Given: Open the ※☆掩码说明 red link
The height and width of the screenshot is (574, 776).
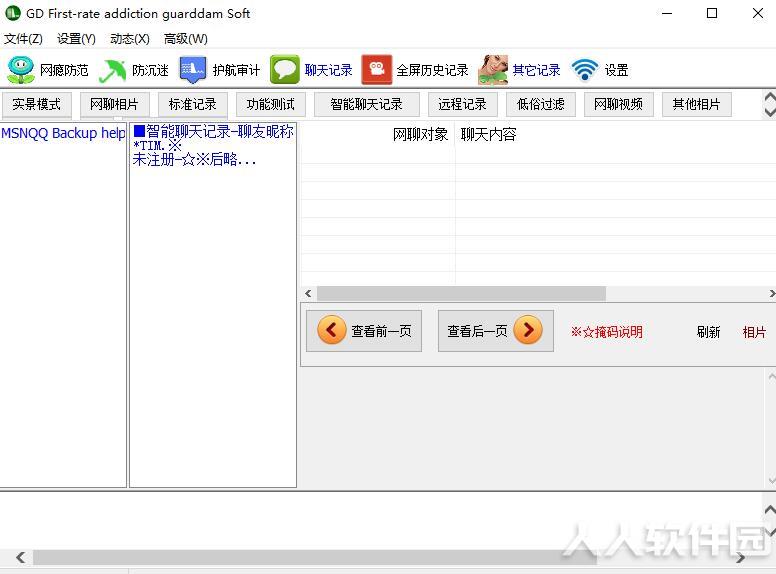Looking at the screenshot, I should pyautogui.click(x=607, y=332).
